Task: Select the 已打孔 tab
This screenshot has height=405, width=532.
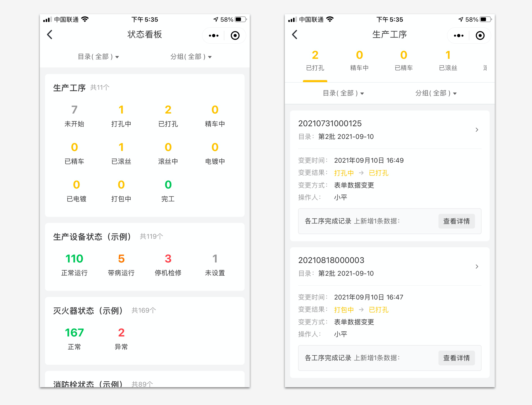Action: coord(315,61)
